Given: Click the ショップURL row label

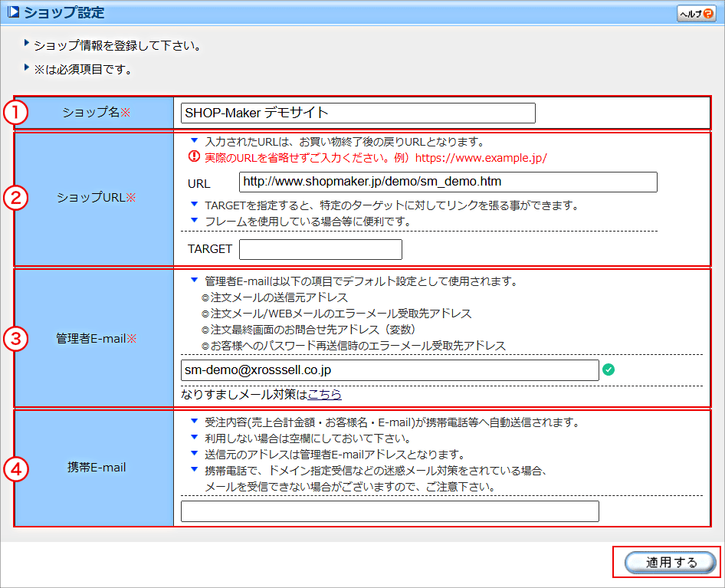Looking at the screenshot, I should pyautogui.click(x=97, y=198).
